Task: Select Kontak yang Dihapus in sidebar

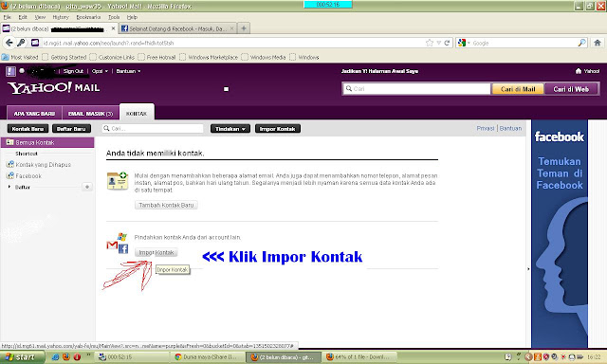Action: (x=43, y=164)
